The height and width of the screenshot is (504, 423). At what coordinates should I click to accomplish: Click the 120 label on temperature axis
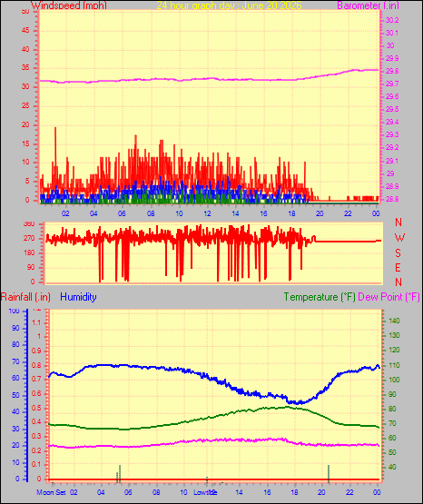[394, 350]
